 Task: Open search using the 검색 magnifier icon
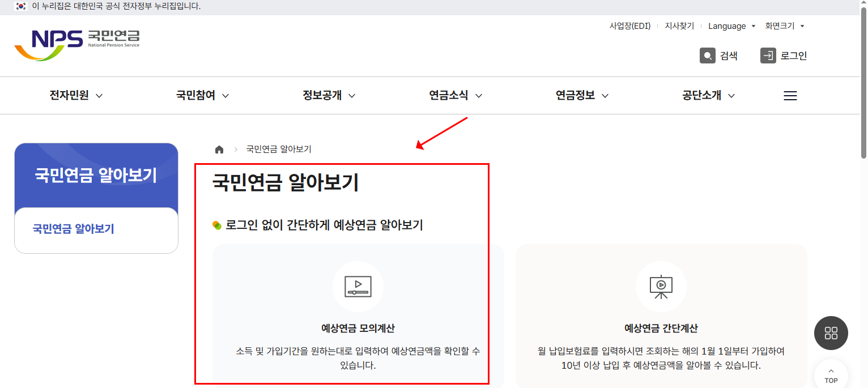(708, 55)
